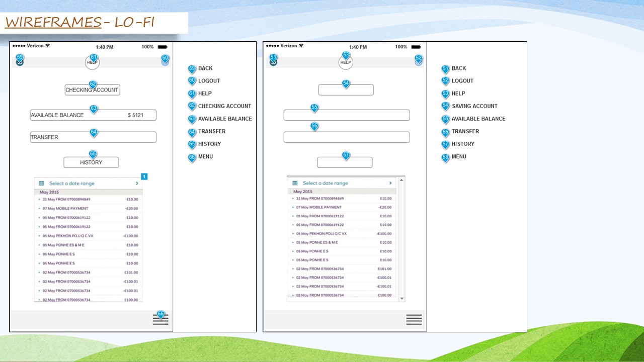Click the calendar icon in the left date range row
Viewport: 644px width, 362px height.
tap(42, 184)
